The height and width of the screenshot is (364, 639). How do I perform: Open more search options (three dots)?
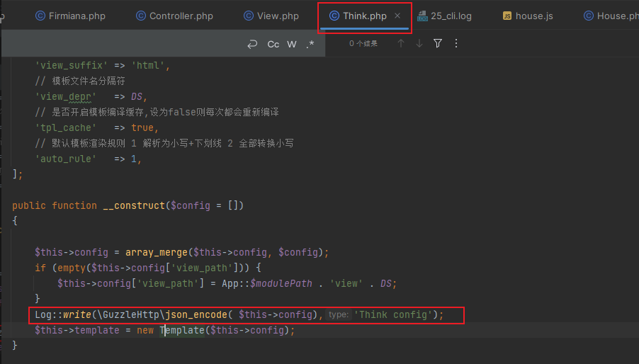tap(456, 43)
